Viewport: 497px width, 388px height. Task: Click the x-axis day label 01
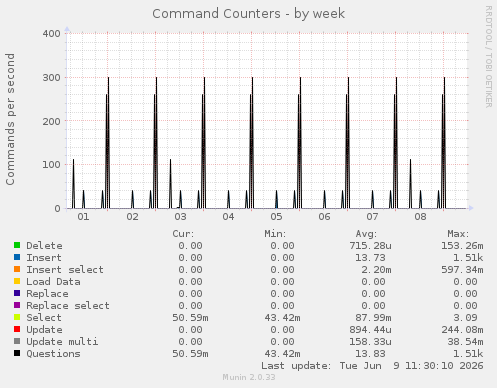(83, 217)
